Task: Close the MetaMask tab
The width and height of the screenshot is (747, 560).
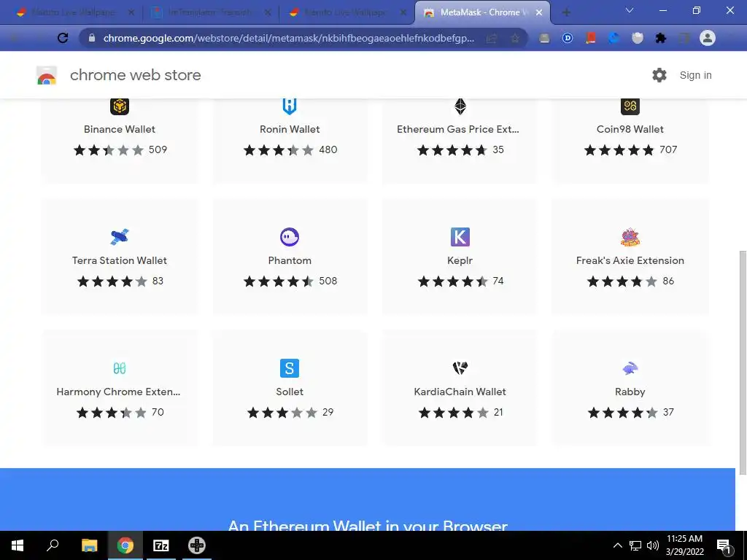Action: [539, 13]
